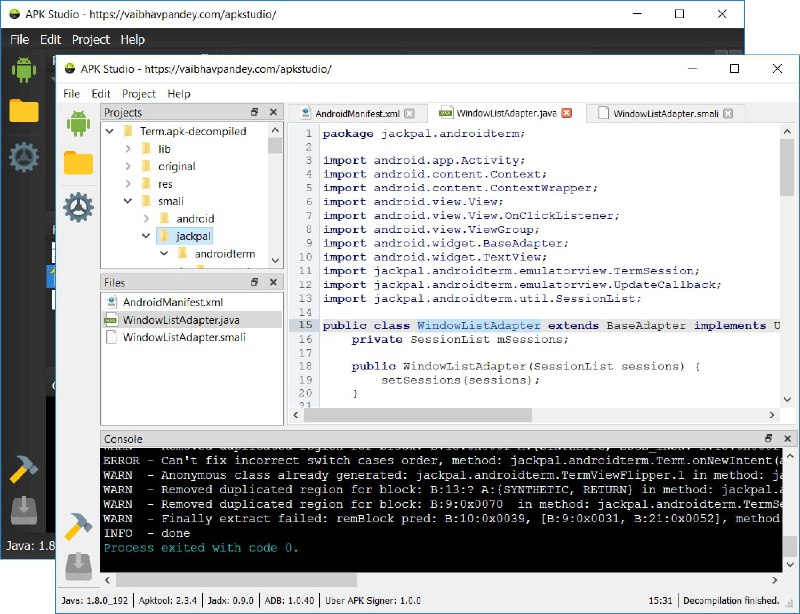Screen dimensions: 800x614
Task: Open Project menu in the dark back window
Action: [x=91, y=39]
